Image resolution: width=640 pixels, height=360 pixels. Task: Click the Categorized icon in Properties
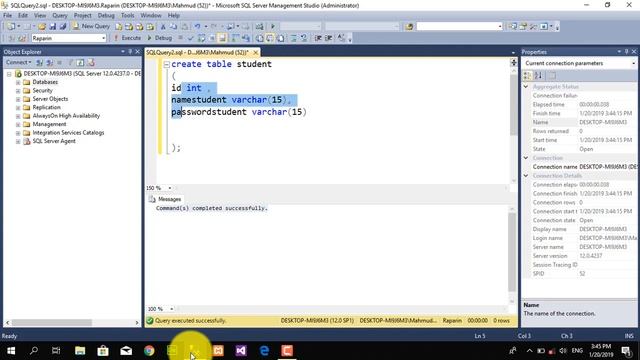[x=527, y=76]
